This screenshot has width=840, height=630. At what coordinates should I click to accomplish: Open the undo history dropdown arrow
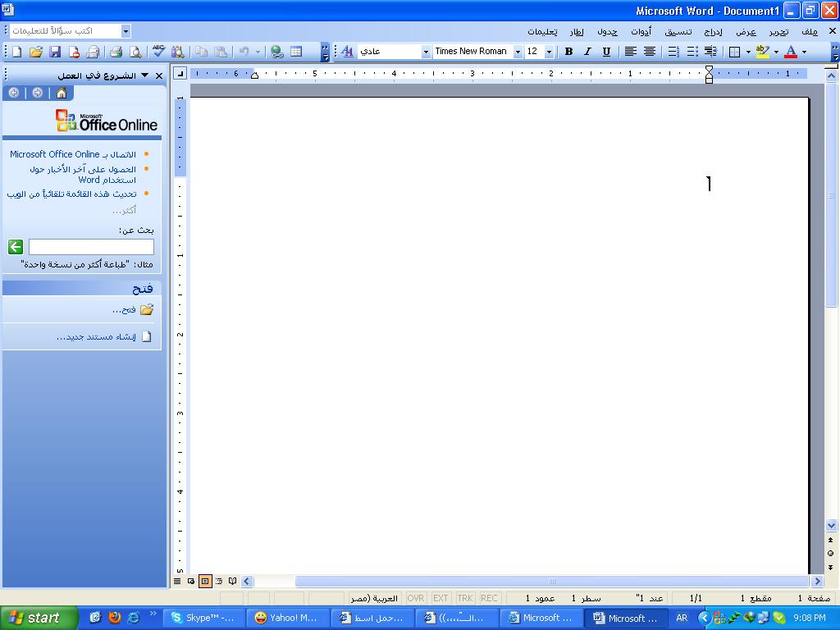tap(258, 52)
